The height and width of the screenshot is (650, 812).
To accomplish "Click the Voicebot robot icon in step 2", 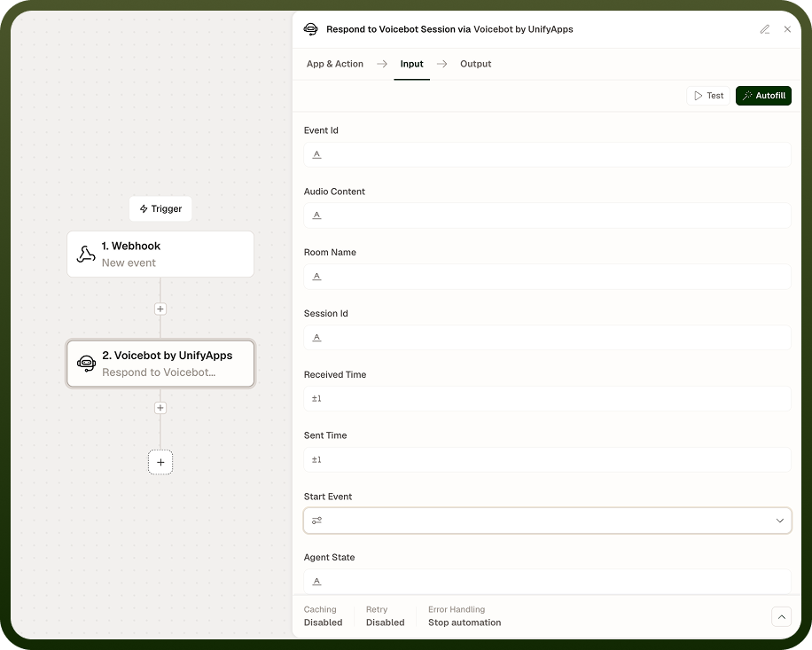I will coord(86,364).
